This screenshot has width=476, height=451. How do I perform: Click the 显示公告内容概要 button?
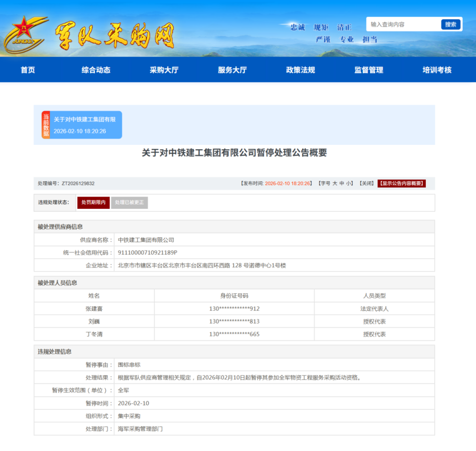401,183
